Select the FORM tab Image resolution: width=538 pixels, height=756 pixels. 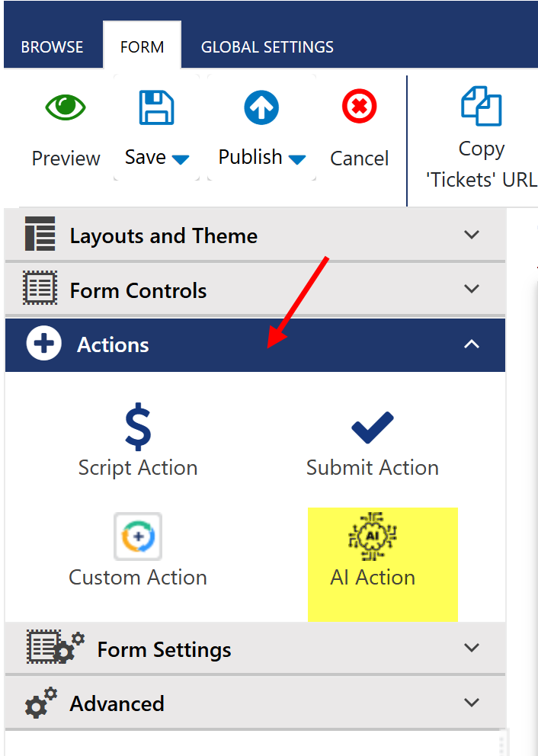(x=142, y=47)
